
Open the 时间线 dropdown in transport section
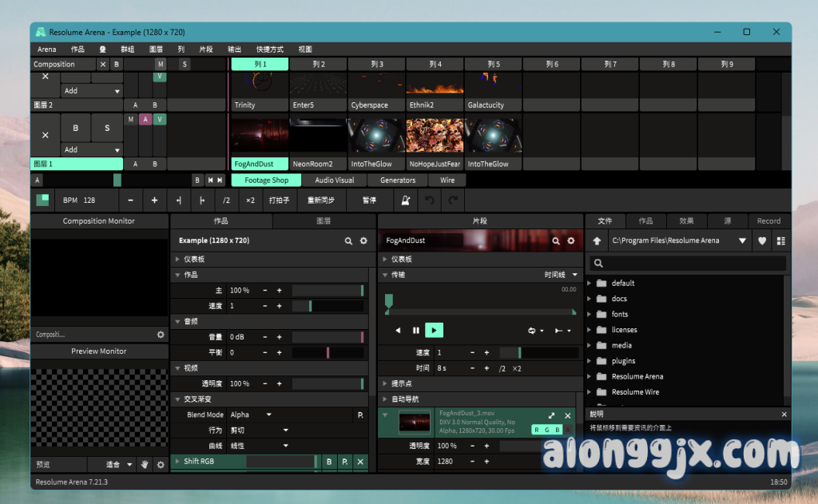[x=560, y=275]
